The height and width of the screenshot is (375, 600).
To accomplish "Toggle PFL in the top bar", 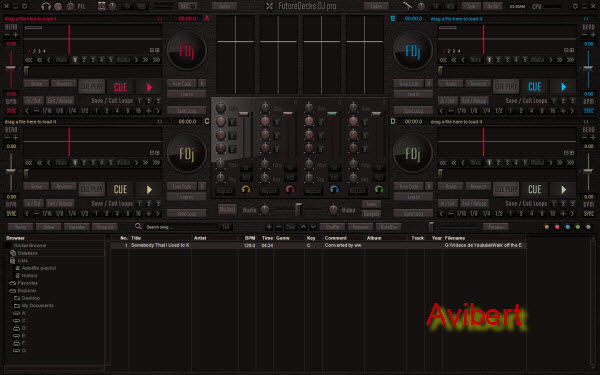I will (81, 7).
